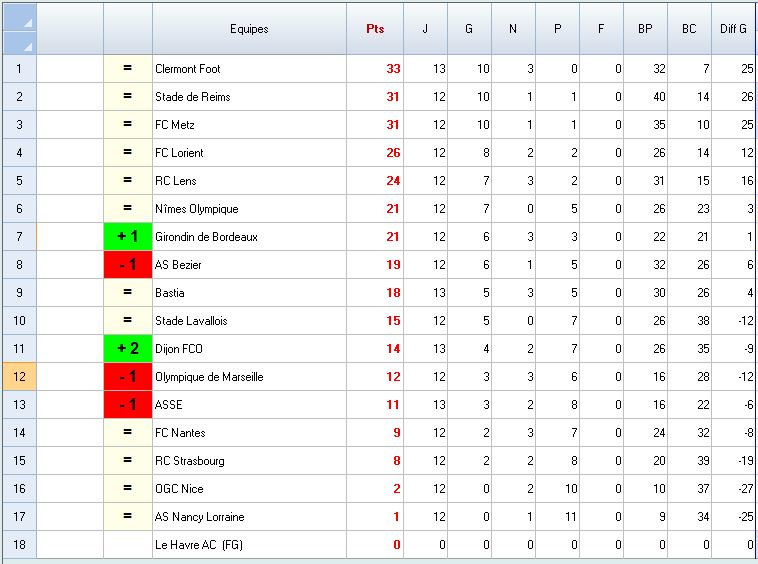Sort by the Pts column header
Screen dimensions: 758x564
(375, 29)
